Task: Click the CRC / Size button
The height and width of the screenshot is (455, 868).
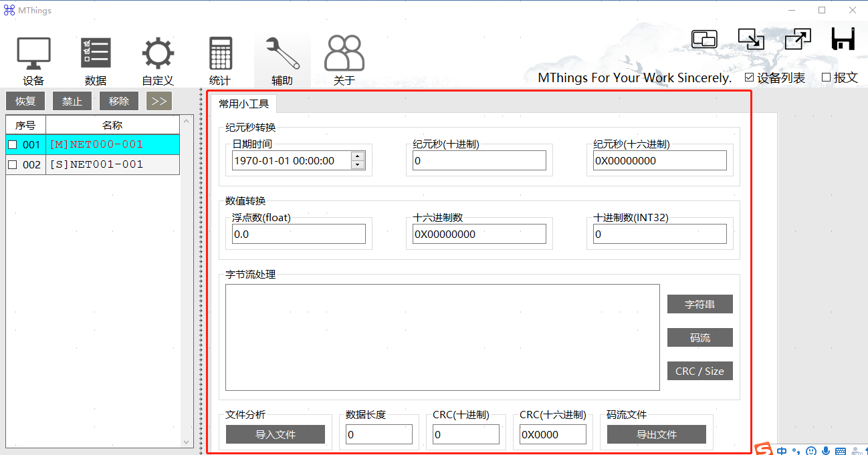Action: click(x=699, y=371)
